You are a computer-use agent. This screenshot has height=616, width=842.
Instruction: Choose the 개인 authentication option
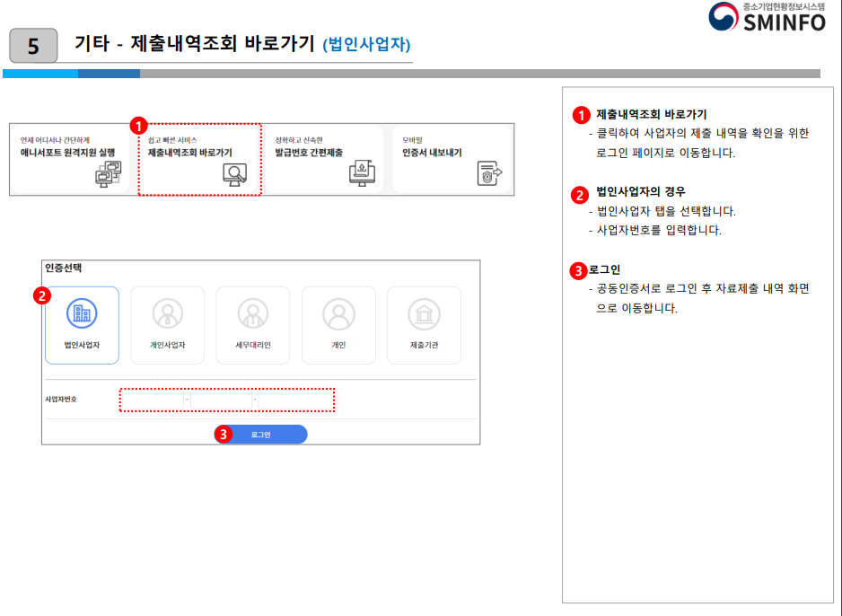coord(338,325)
